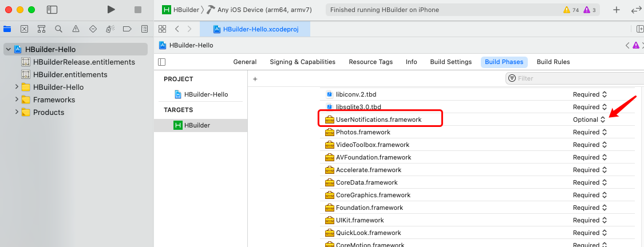Select HBuilderRelease.entitlements file
The image size is (644, 247).
click(78, 62)
